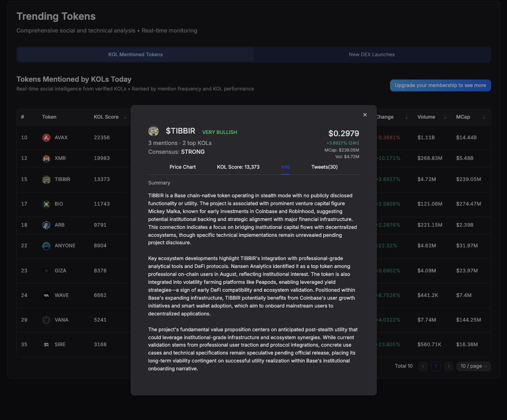Click XMR volume $268.83M
The image size is (507, 420).
[430, 158]
